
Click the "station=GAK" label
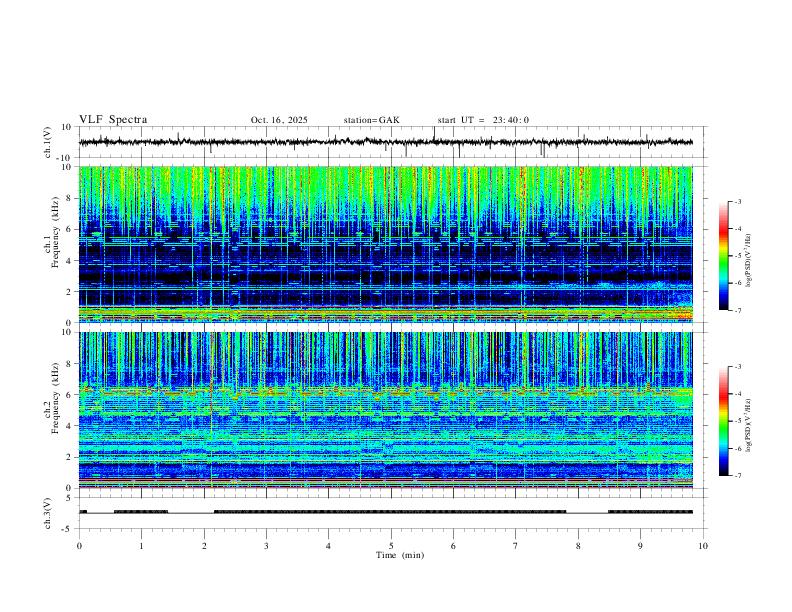(x=371, y=120)
